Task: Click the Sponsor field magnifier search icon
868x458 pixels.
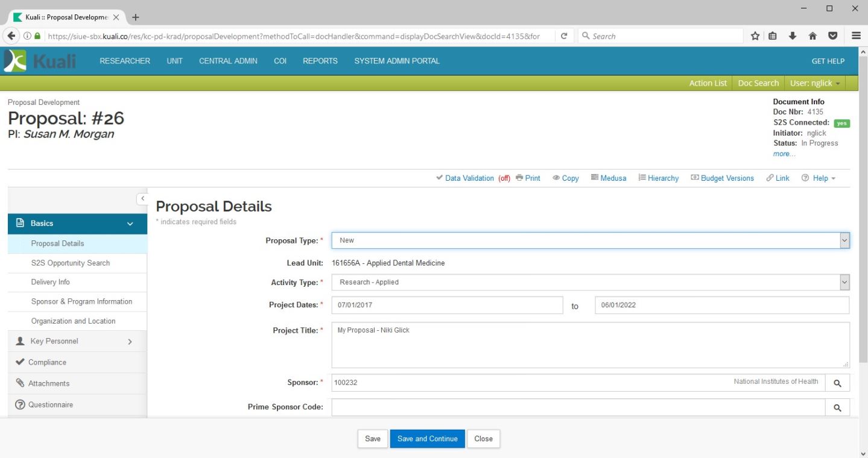Action: tap(837, 383)
